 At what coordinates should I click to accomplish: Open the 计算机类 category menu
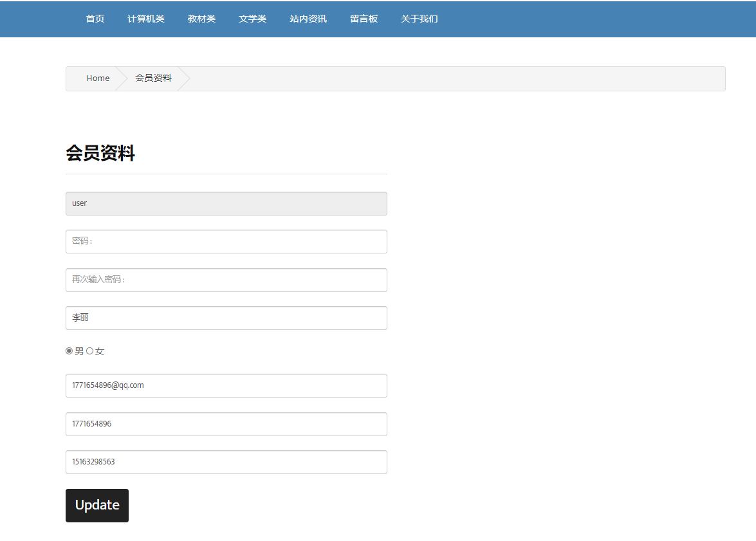(146, 19)
